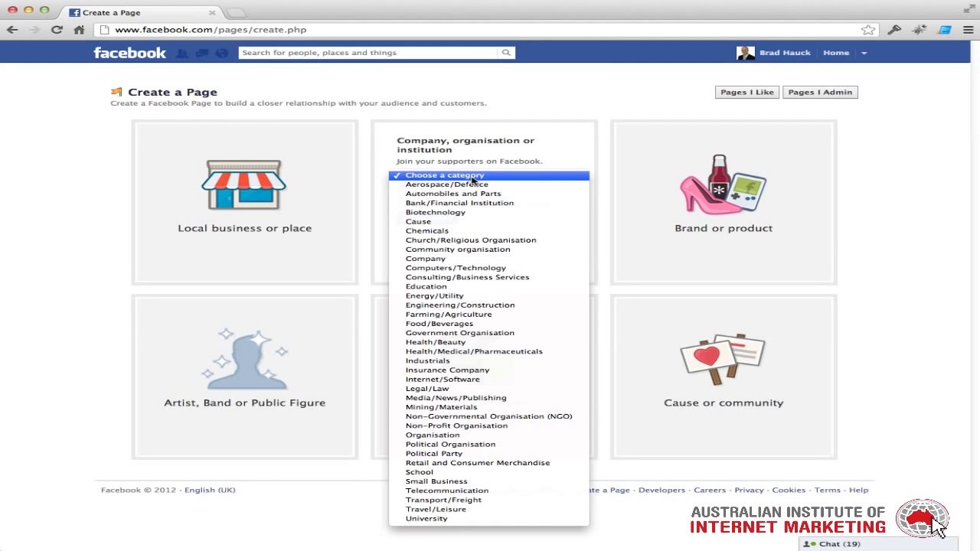Select Engineering/Construction category
This screenshot has width=980, height=551.
pos(488,305)
